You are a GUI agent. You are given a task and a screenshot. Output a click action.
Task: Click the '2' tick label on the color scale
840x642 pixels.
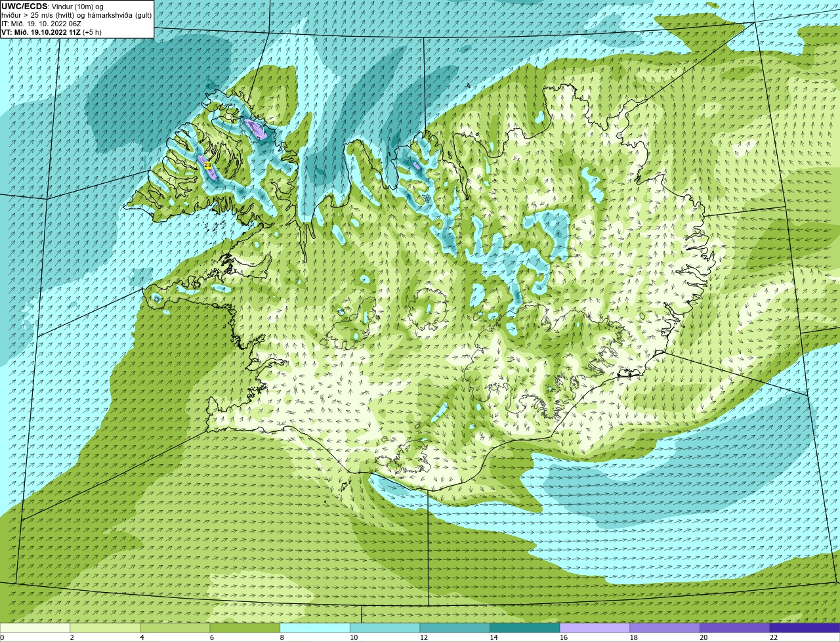(x=72, y=637)
